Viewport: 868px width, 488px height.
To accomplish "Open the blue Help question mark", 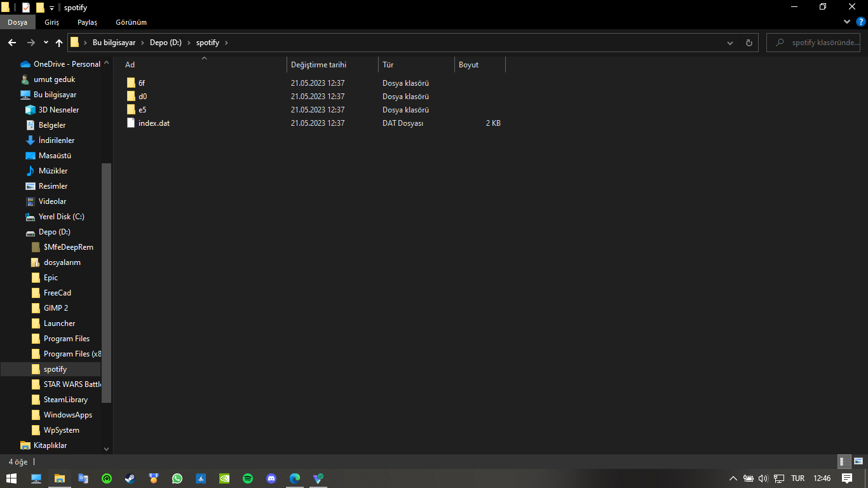I will pyautogui.click(x=861, y=22).
